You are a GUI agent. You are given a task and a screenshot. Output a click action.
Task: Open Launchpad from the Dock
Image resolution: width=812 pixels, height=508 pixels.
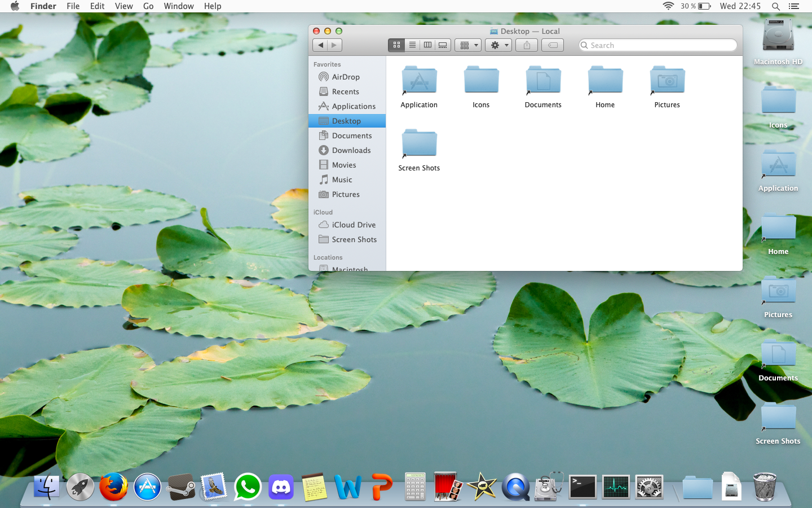click(80, 487)
